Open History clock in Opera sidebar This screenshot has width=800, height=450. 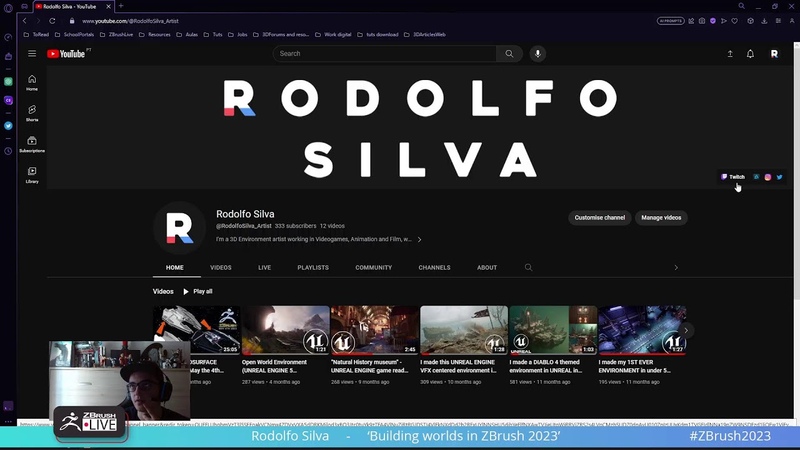pos(8,151)
